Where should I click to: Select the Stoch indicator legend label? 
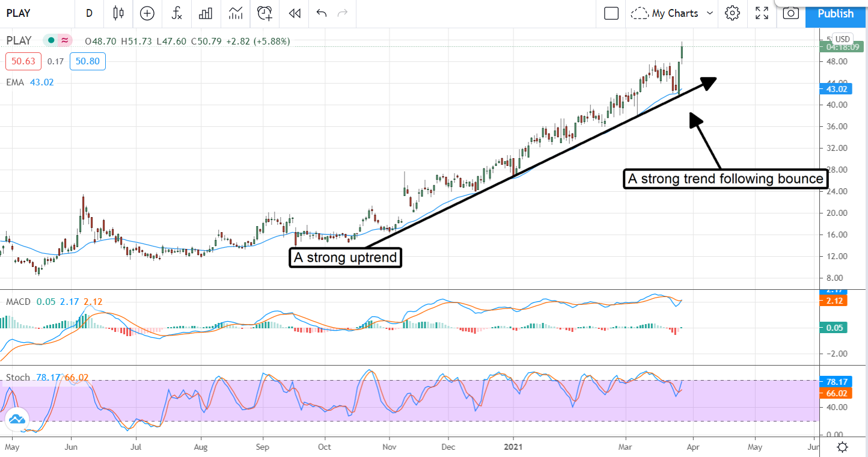(18, 378)
